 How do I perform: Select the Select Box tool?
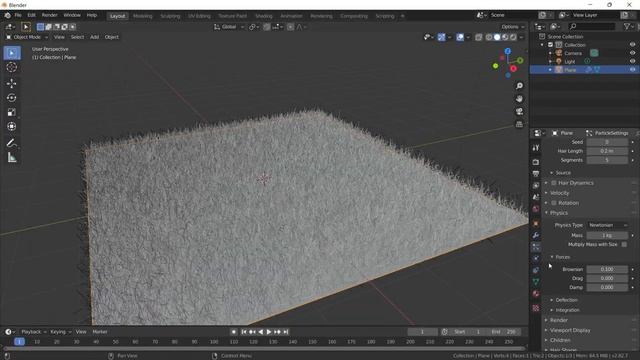coord(12,53)
